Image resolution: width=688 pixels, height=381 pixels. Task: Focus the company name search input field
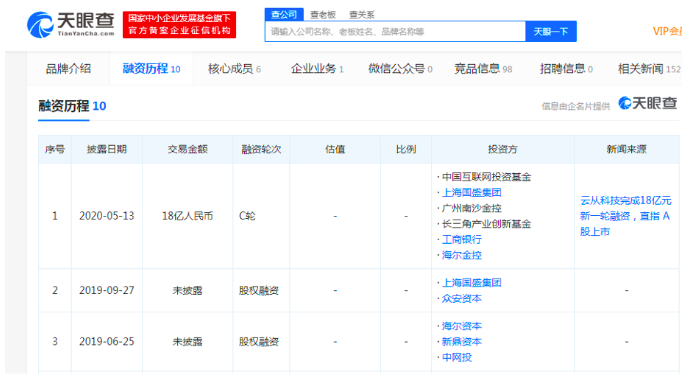click(395, 32)
